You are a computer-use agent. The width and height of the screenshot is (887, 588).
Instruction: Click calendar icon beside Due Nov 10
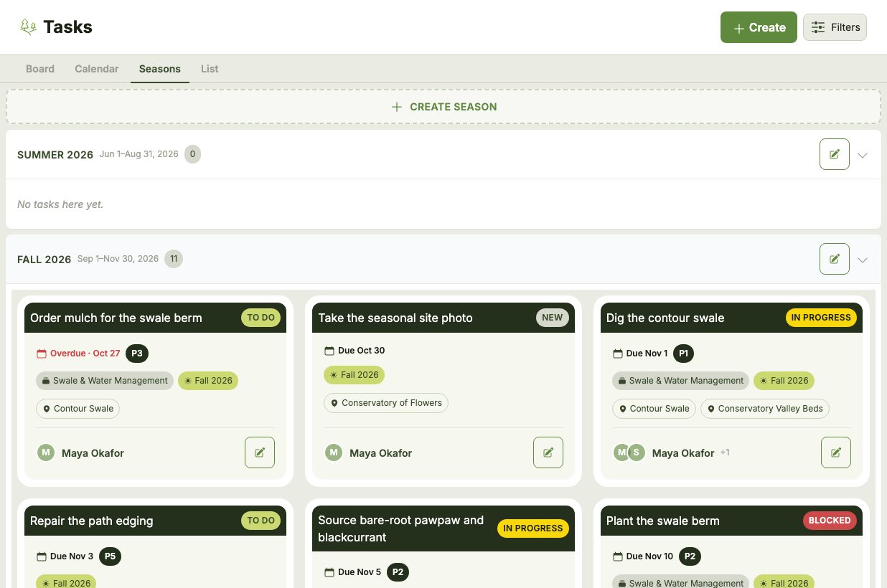click(617, 556)
